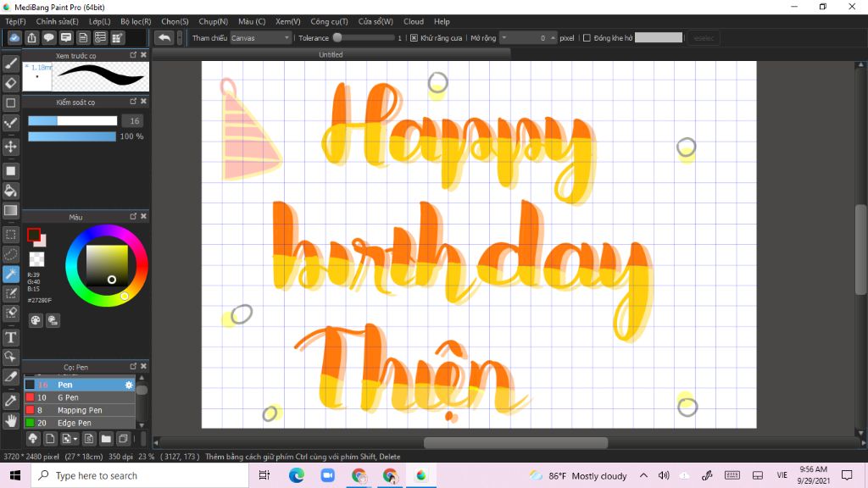Select the Hand tool
This screenshot has height=488, width=868.
click(x=10, y=420)
